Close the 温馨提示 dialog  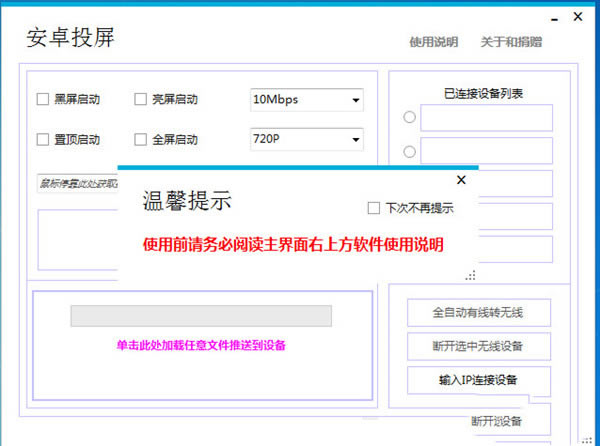click(461, 180)
